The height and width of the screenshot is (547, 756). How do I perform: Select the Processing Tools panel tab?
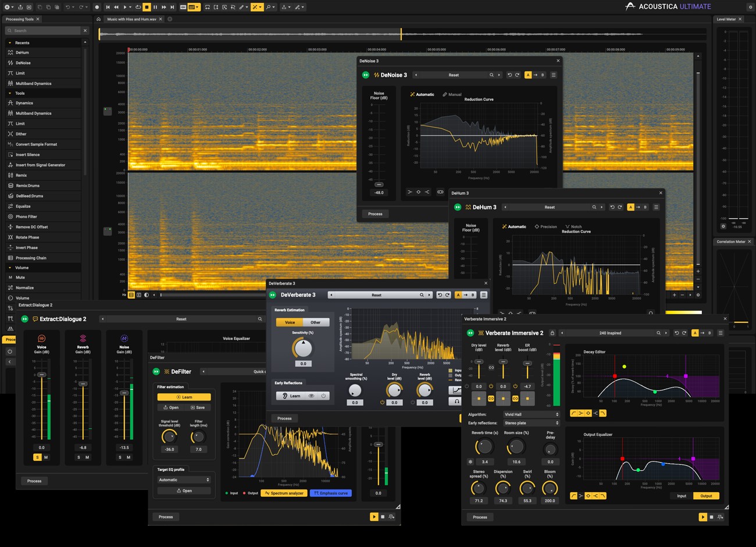coord(20,19)
